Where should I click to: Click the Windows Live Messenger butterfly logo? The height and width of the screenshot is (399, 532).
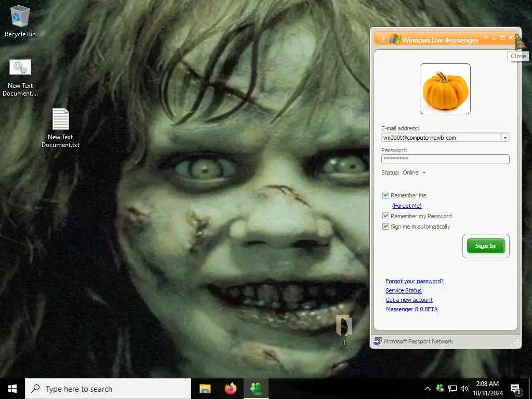coord(395,39)
